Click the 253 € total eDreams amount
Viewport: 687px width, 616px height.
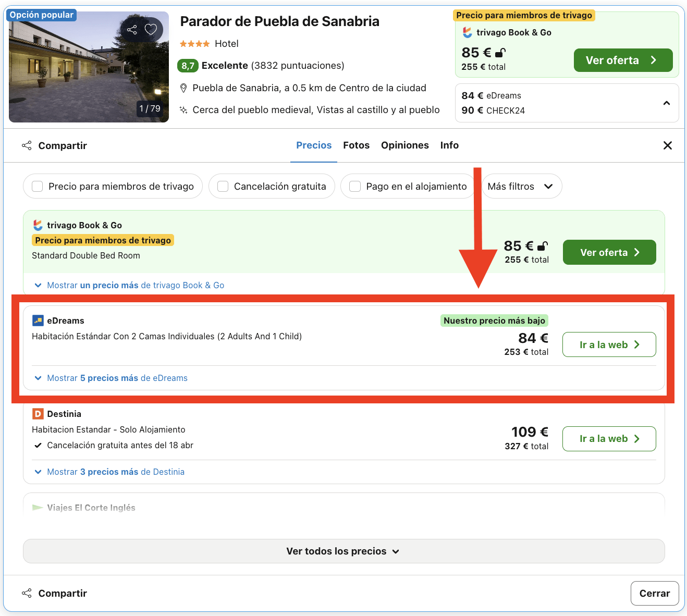tap(526, 352)
